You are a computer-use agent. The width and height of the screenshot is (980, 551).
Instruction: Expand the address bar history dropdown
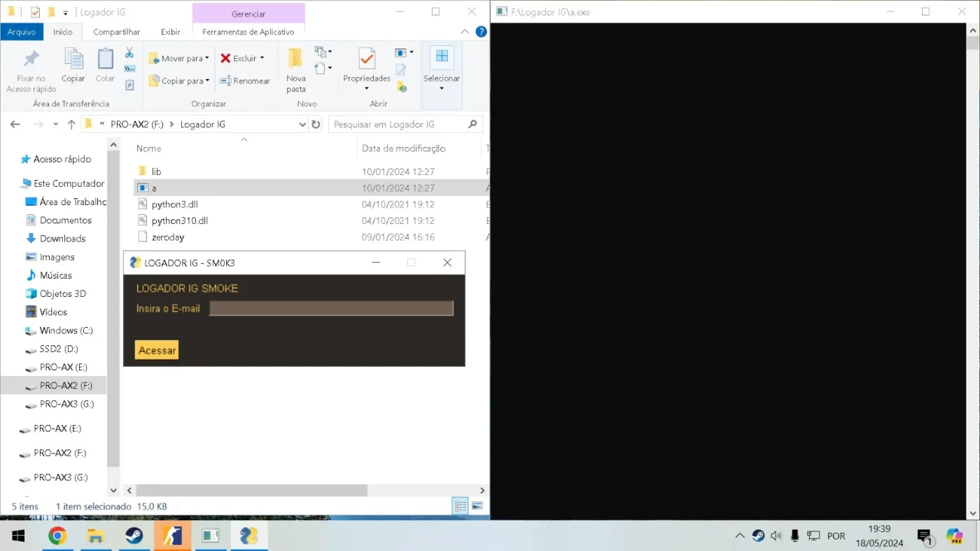pos(302,125)
